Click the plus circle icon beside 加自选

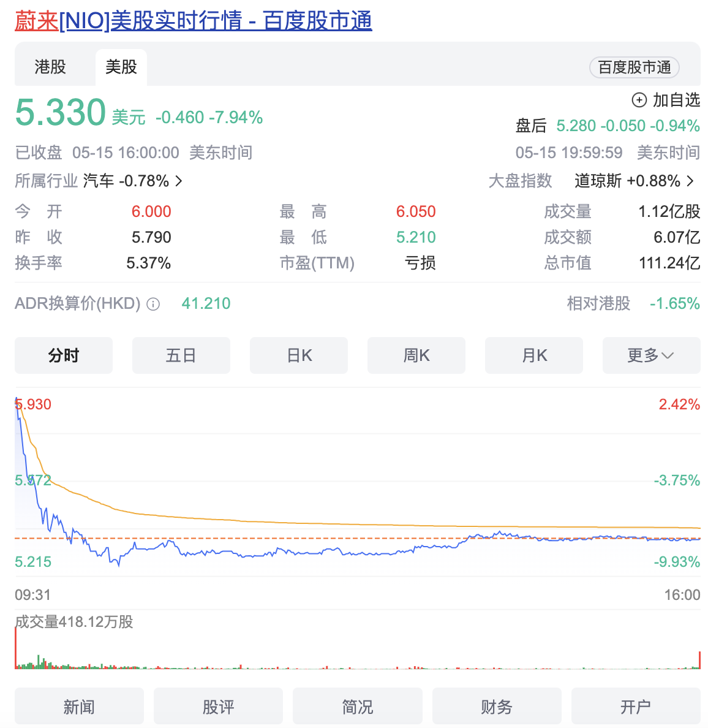639,100
